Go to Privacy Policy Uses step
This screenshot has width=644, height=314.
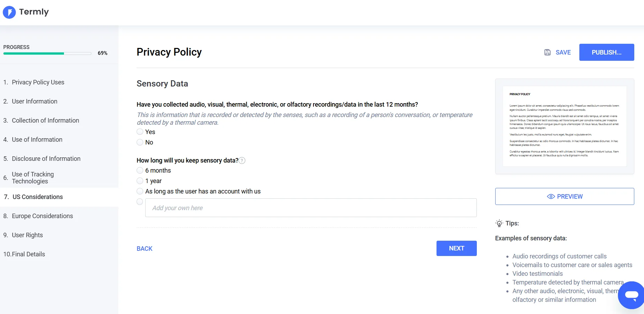[38, 82]
